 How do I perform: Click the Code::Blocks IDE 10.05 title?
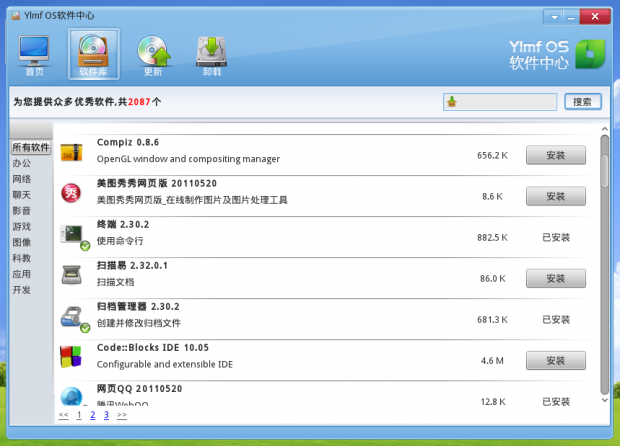(153, 348)
